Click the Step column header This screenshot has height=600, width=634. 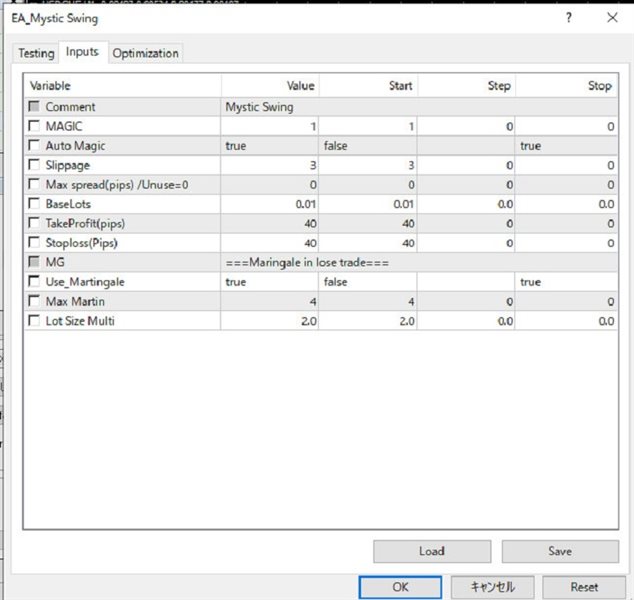[467, 86]
